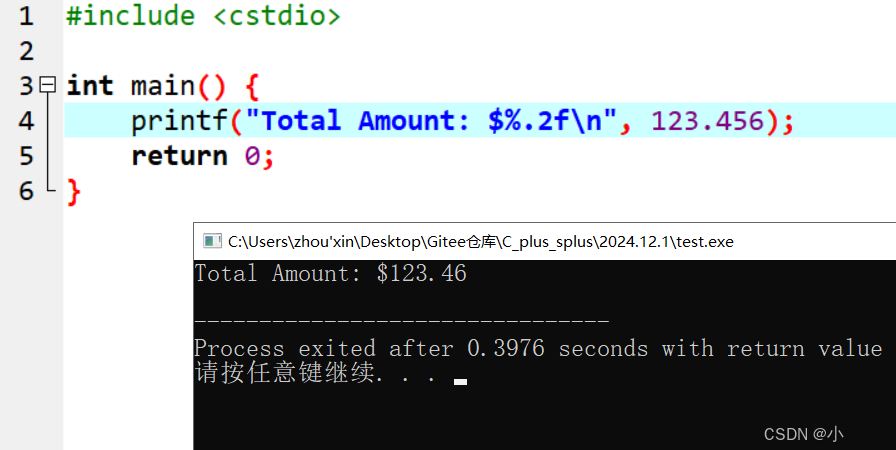Click the "Total Amount: $123.46" console output
The height and width of the screenshot is (450, 896).
click(x=330, y=274)
